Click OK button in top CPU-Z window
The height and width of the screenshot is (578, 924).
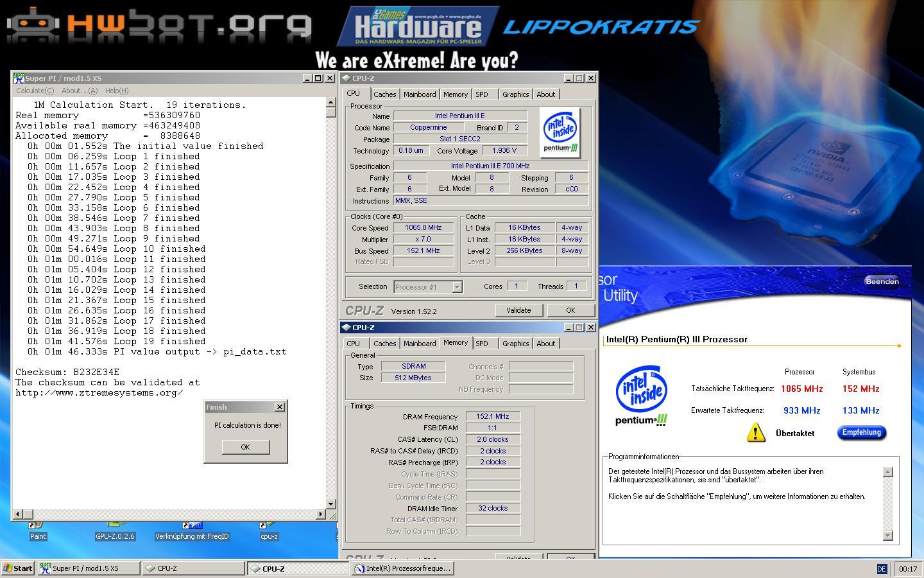[x=570, y=310]
